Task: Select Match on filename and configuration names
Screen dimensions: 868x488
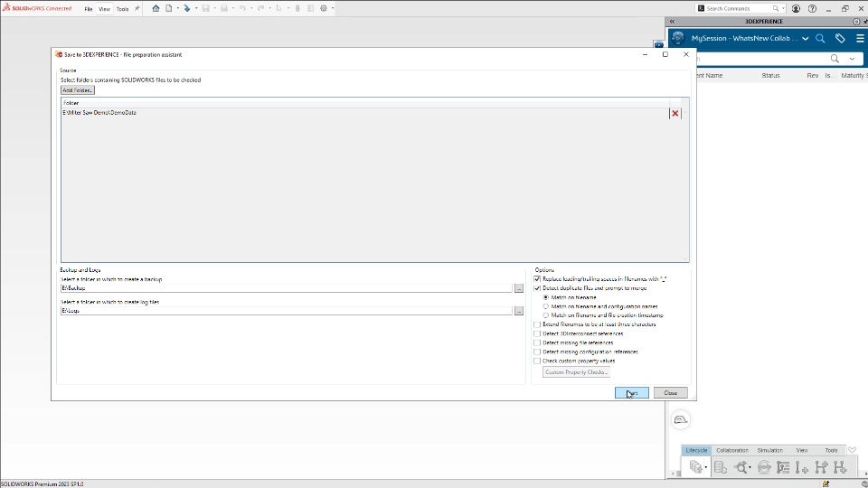Action: 546,306
